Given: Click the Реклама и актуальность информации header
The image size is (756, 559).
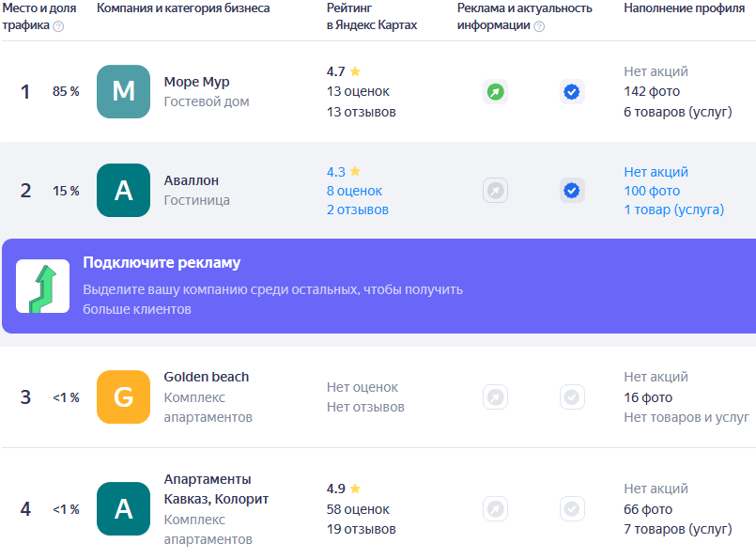Looking at the screenshot, I should coord(525,16).
